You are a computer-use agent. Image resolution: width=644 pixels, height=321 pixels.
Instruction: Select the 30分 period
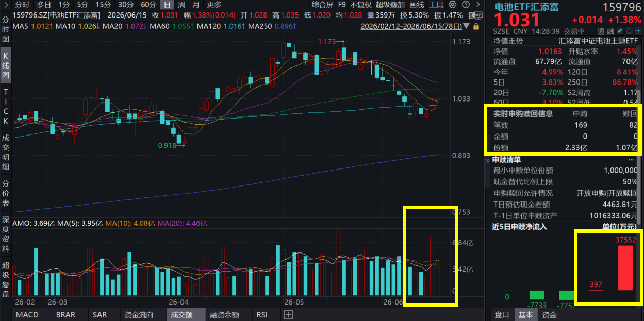tap(126, 4)
